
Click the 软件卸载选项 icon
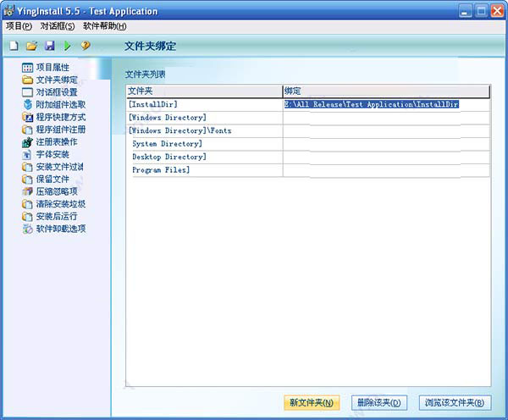click(x=28, y=229)
